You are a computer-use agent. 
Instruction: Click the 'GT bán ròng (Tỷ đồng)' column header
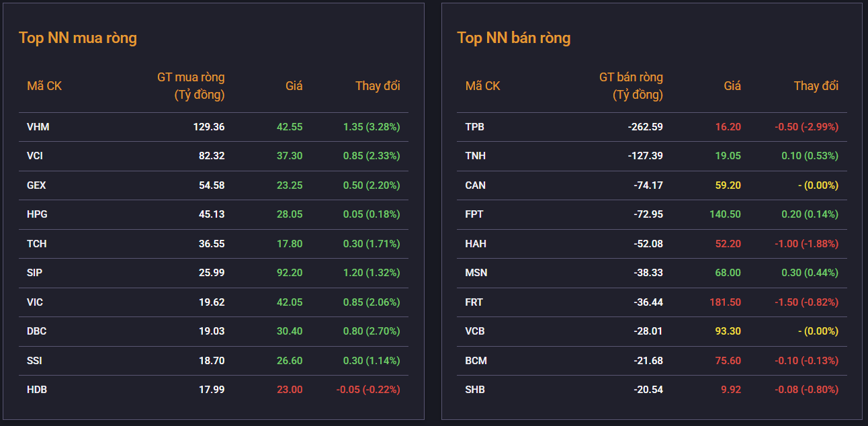click(631, 86)
